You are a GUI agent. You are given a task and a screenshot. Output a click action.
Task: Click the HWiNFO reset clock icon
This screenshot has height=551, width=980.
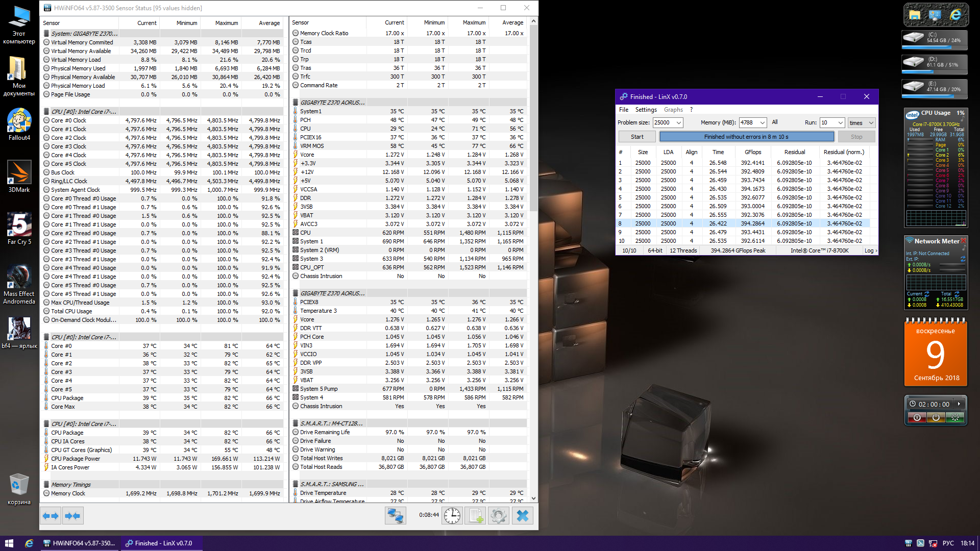pos(452,516)
